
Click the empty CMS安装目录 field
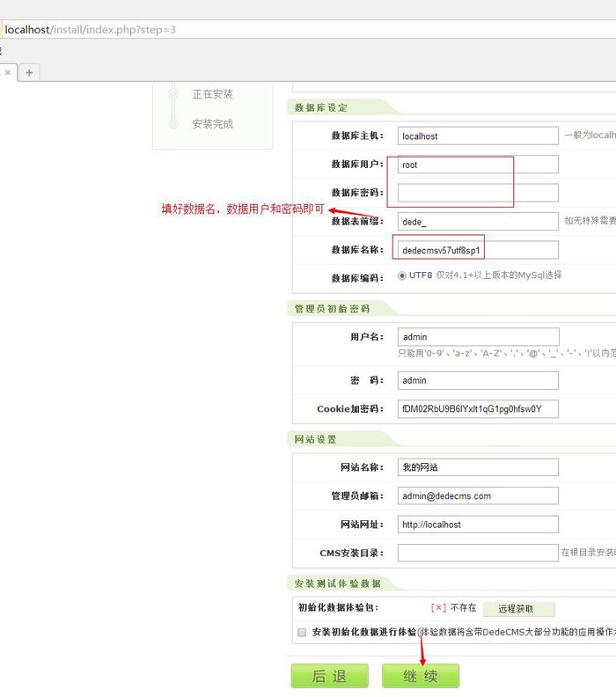click(478, 553)
